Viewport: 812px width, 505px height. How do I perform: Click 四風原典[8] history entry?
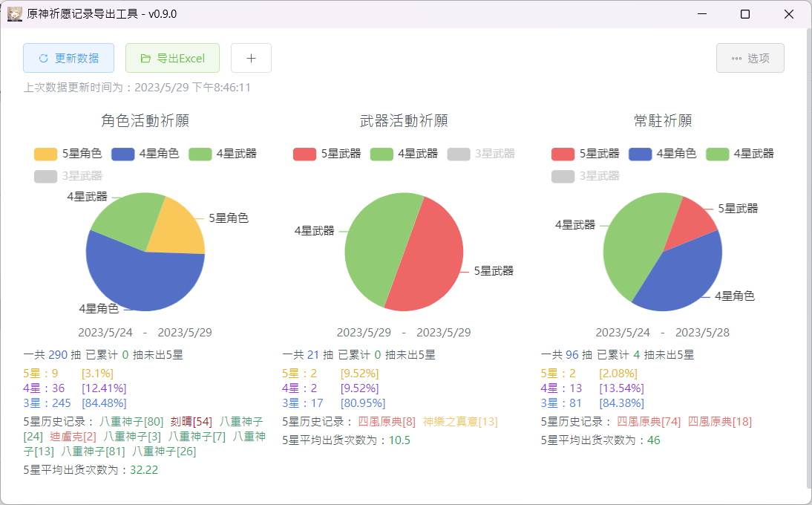[x=387, y=422]
